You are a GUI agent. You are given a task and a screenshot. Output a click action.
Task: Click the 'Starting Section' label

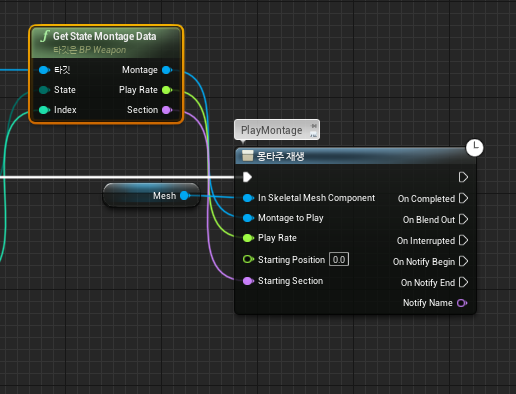(x=290, y=281)
